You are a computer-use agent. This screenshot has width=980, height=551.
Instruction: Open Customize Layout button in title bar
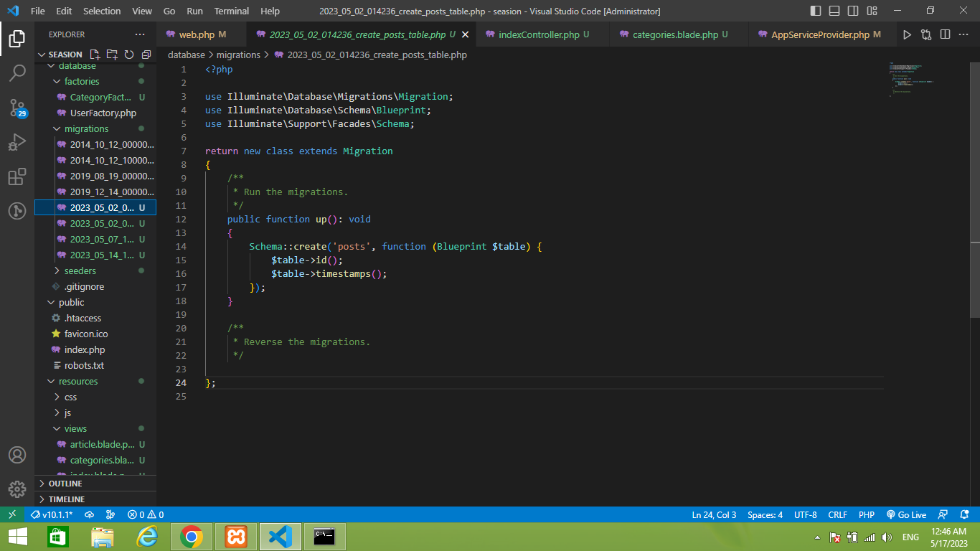tap(872, 11)
